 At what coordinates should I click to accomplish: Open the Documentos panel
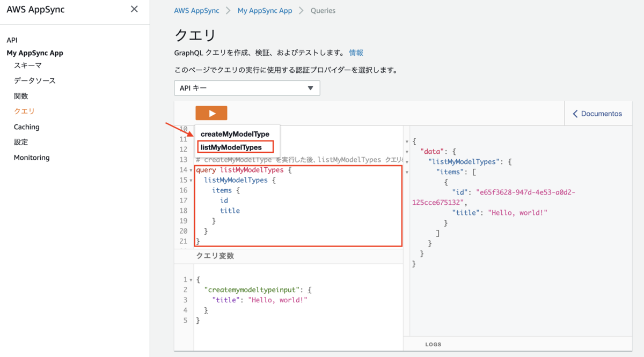point(597,114)
